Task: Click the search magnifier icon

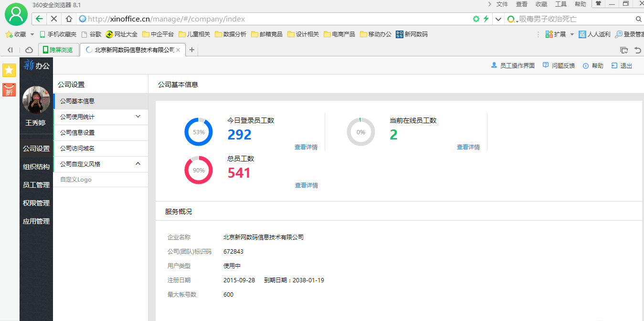Action: [x=639, y=19]
